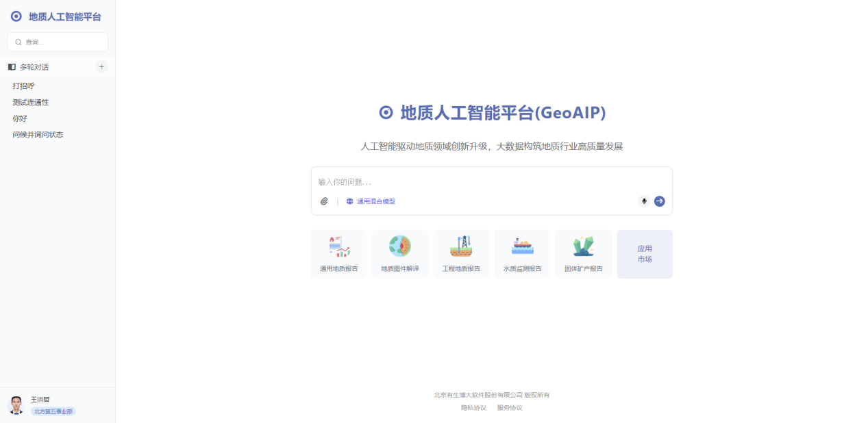Screen dimensions: 868x423
Task: Click the 王洪哲 user avatar
Action: [16, 405]
